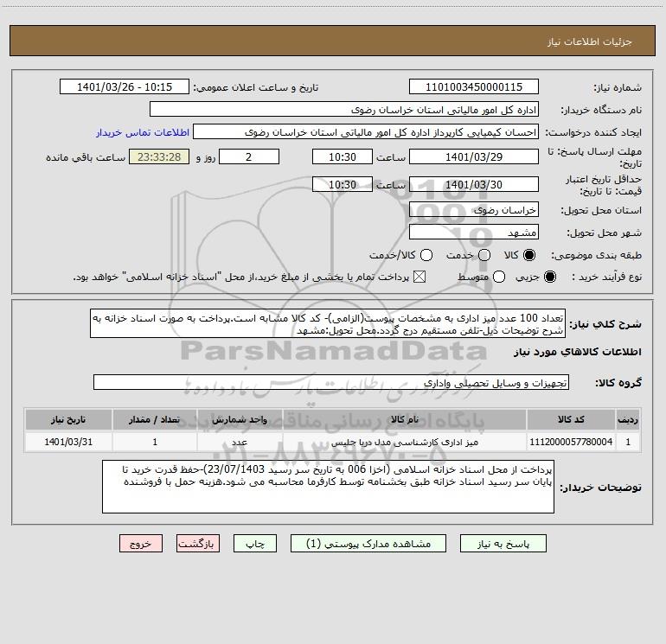This screenshot has width=666, height=644.
Task: Click the price validity date 1401/03/30
Action: (474, 184)
